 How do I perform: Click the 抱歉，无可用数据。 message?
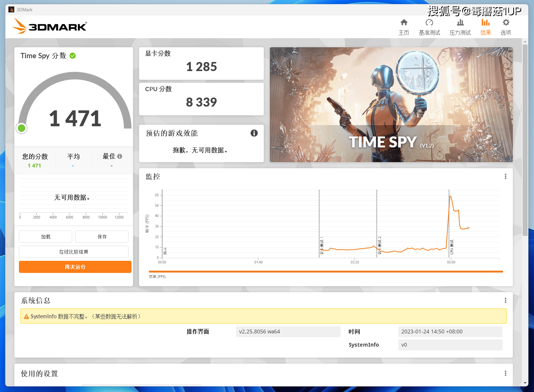tap(200, 150)
